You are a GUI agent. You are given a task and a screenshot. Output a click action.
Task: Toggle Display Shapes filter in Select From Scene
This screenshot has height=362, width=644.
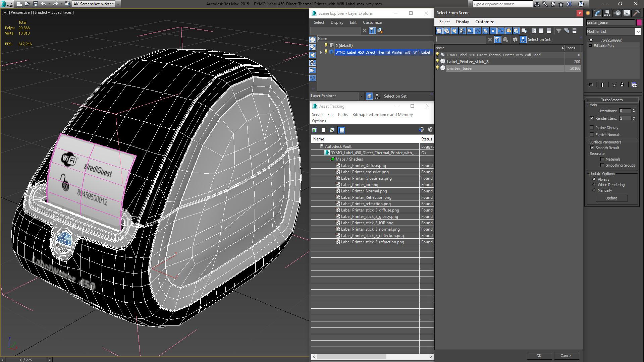coord(447,31)
